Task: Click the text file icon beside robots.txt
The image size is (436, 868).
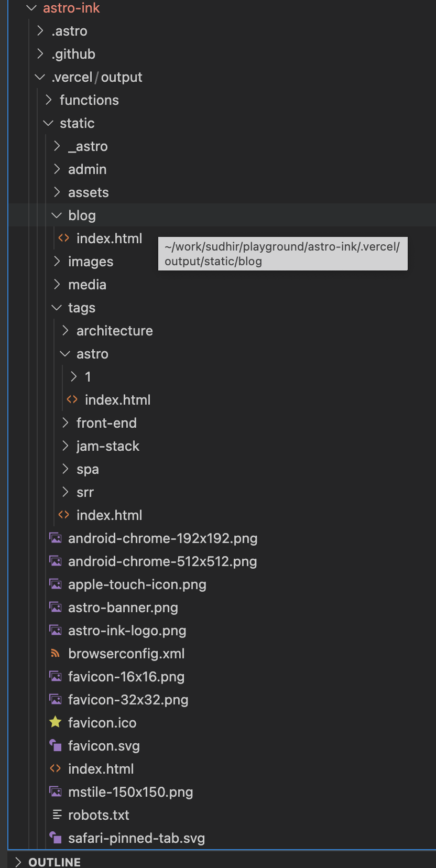Action: (56, 815)
